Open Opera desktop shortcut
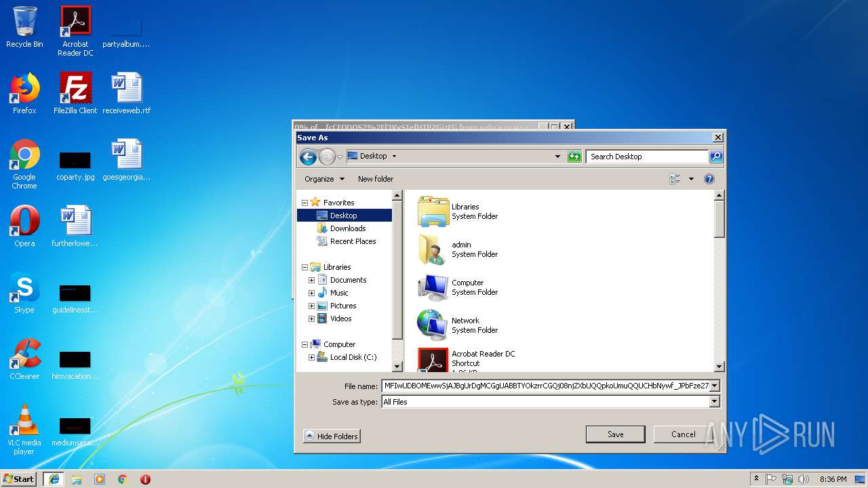 pyautogui.click(x=24, y=226)
